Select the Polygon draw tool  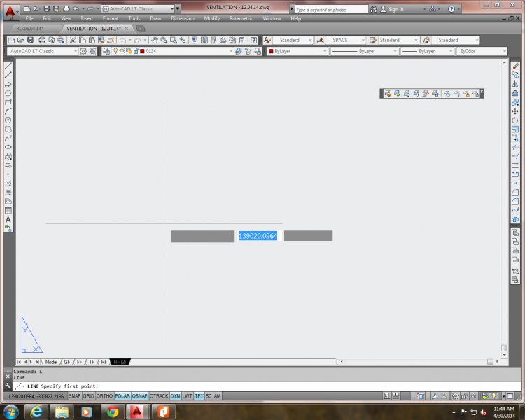(x=8, y=93)
